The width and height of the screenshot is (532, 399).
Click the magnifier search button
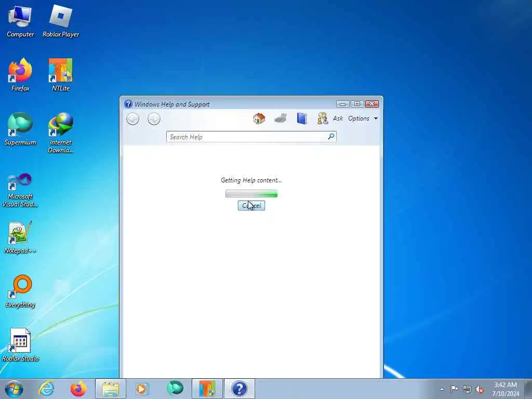pos(331,137)
